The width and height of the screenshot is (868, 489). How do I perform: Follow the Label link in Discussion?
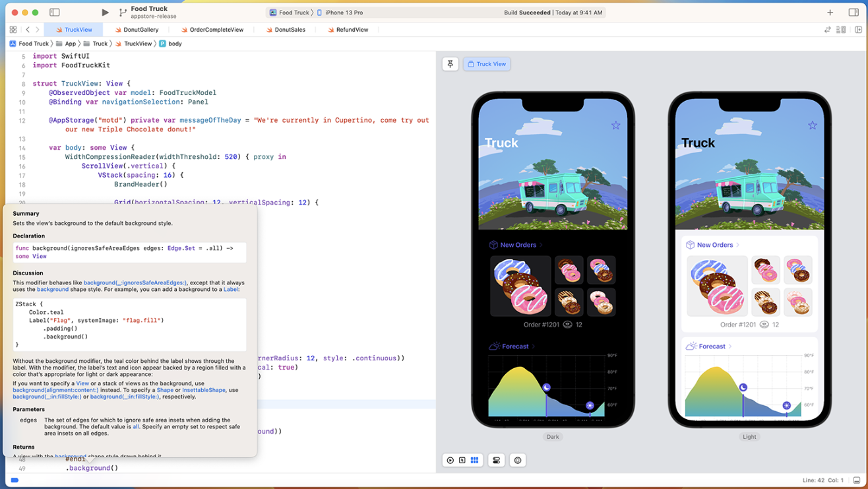pos(231,289)
